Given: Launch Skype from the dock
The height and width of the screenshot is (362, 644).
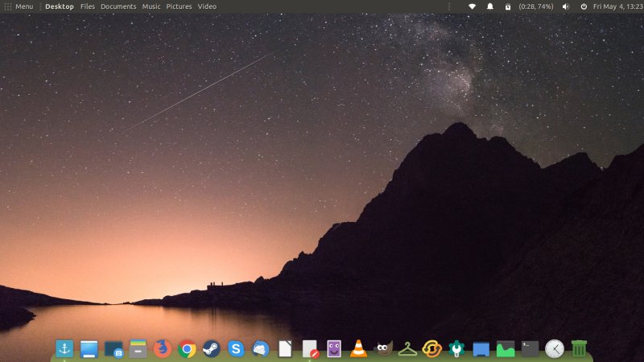Looking at the screenshot, I should point(236,348).
